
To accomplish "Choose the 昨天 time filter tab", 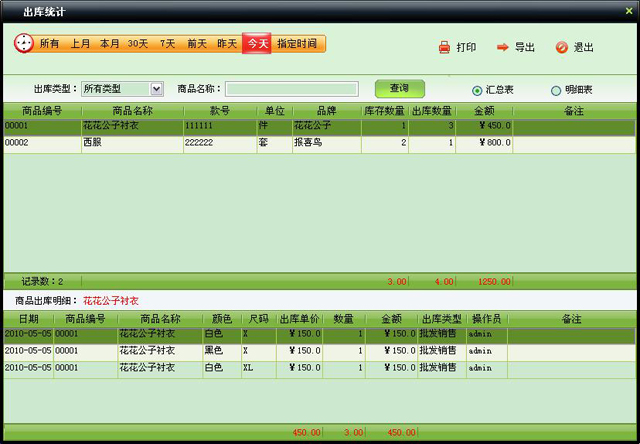I will point(227,44).
